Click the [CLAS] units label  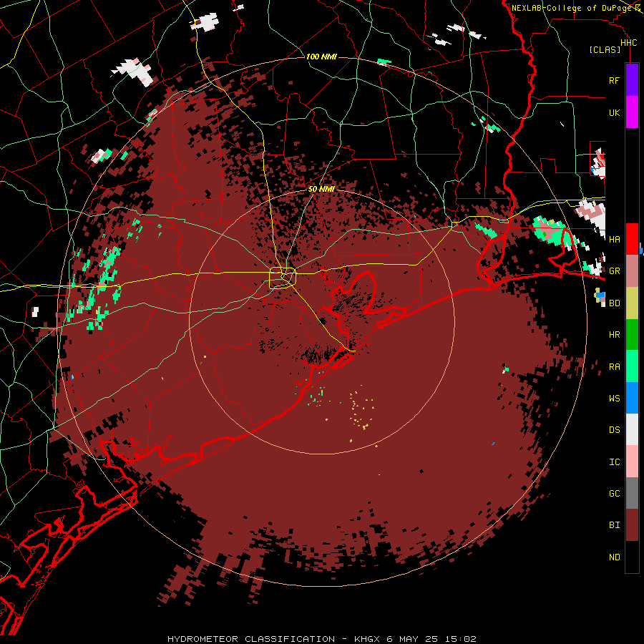coord(605,50)
